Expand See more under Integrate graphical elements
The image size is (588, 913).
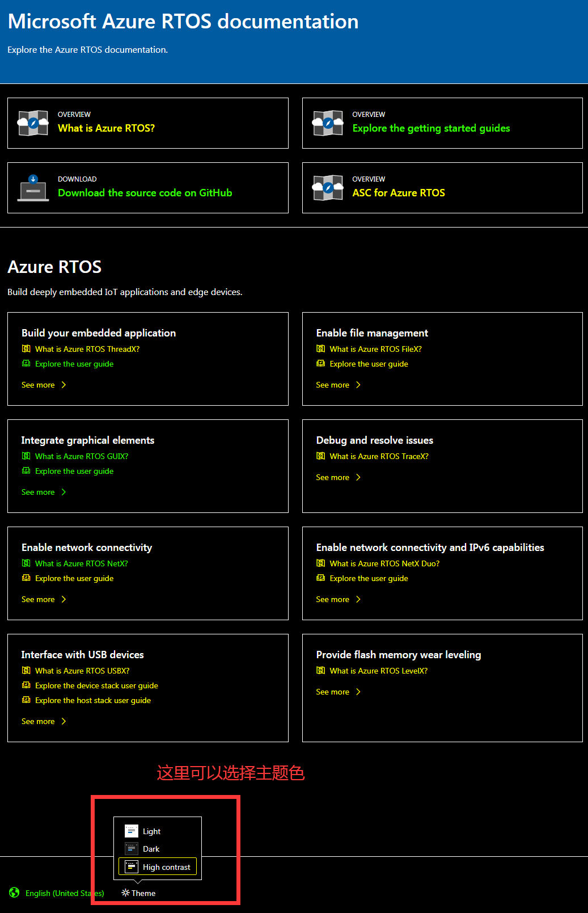(x=44, y=492)
